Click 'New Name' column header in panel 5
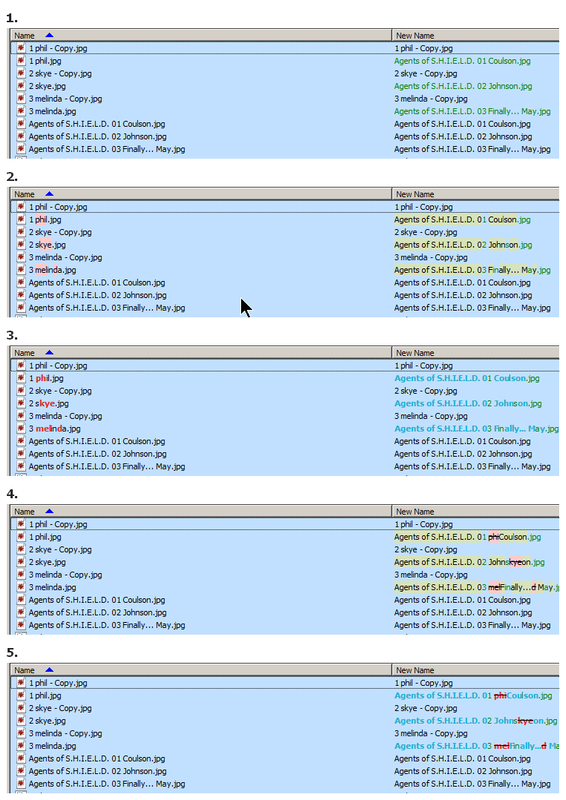 click(x=476, y=670)
